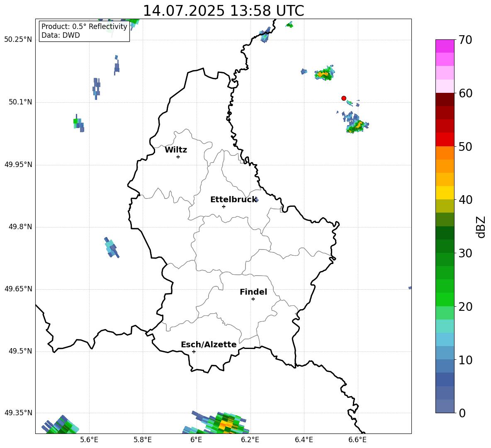Click the cross marker below Findel
Viewport: 491px width, 448px height.
pos(253,299)
